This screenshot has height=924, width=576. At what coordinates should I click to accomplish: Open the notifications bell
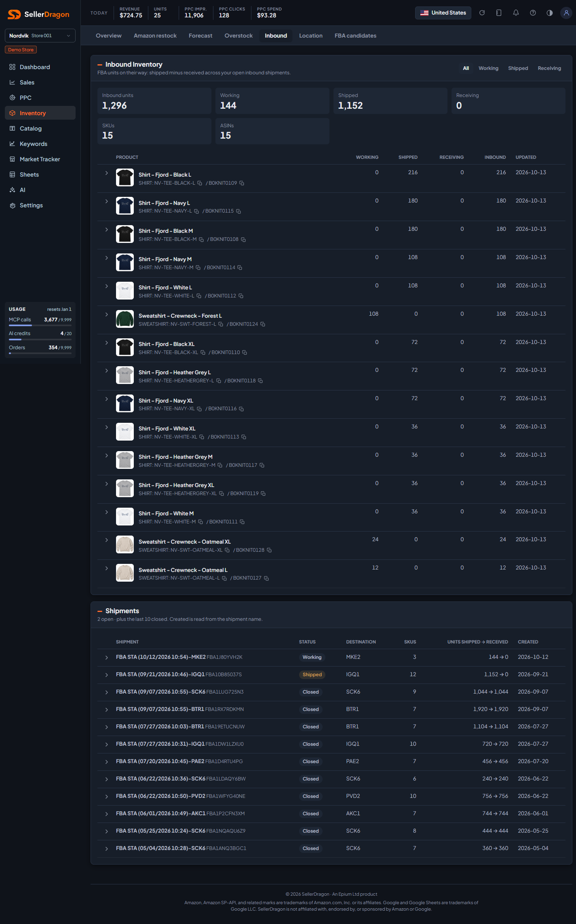[x=516, y=13]
